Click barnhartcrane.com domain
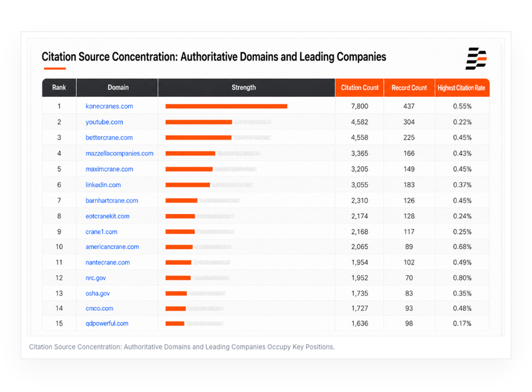This screenshot has width=532, height=392. click(112, 201)
